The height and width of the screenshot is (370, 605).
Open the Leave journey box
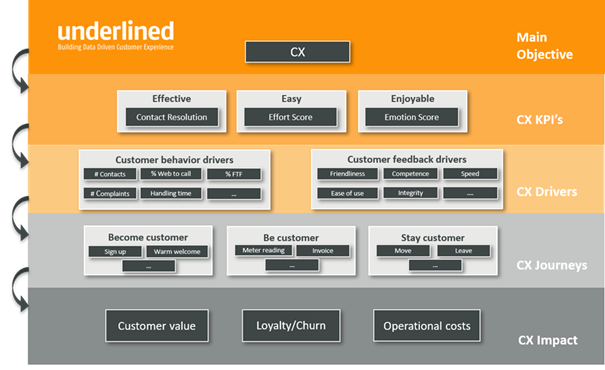tap(463, 251)
